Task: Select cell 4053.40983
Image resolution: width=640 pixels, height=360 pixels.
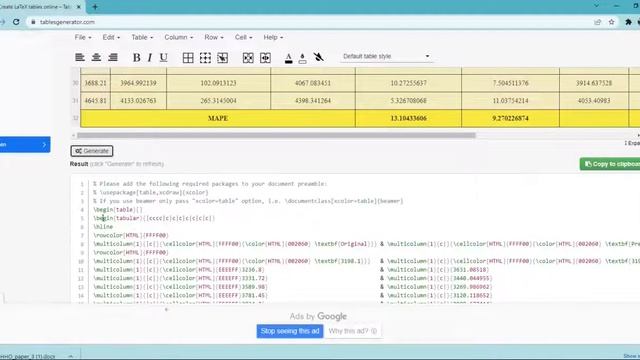Action: pyautogui.click(x=594, y=101)
